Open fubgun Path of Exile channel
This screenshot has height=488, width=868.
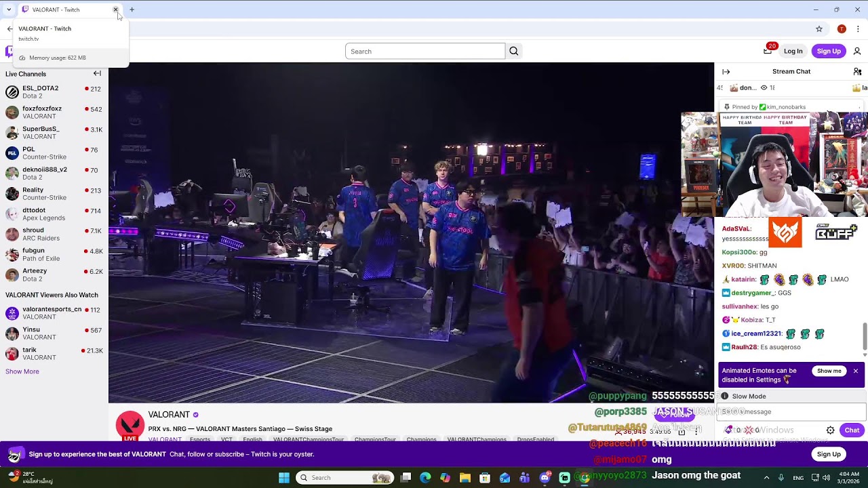click(x=54, y=255)
